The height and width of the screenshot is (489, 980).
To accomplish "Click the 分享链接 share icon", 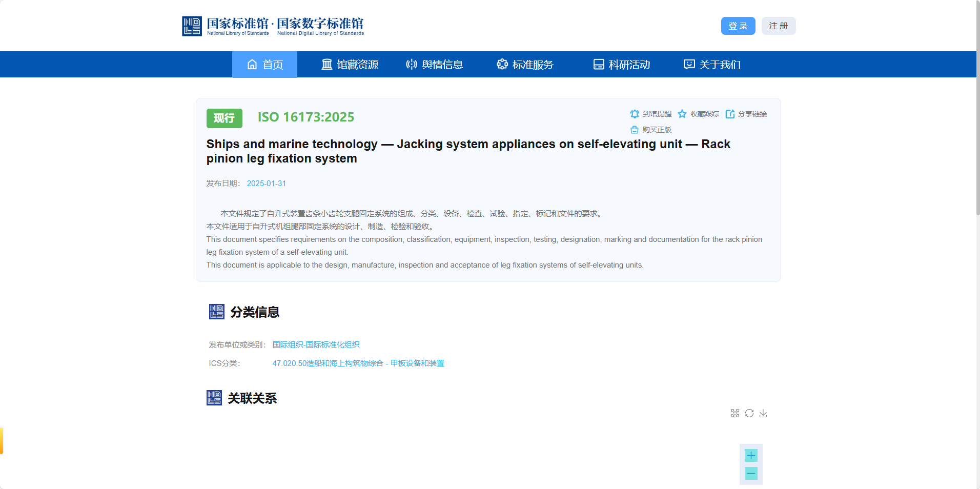I will click(730, 114).
